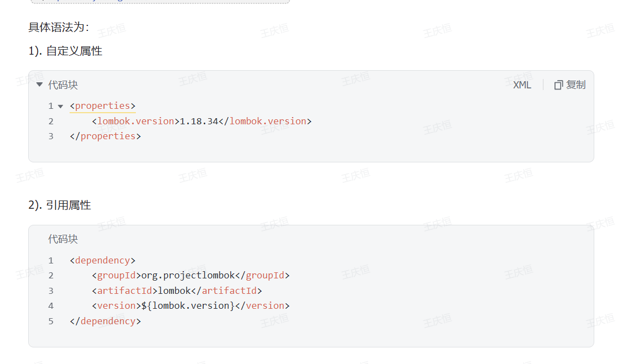The image size is (639, 364).
Task: Click the "1). 自定义属性" heading
Action: [65, 51]
